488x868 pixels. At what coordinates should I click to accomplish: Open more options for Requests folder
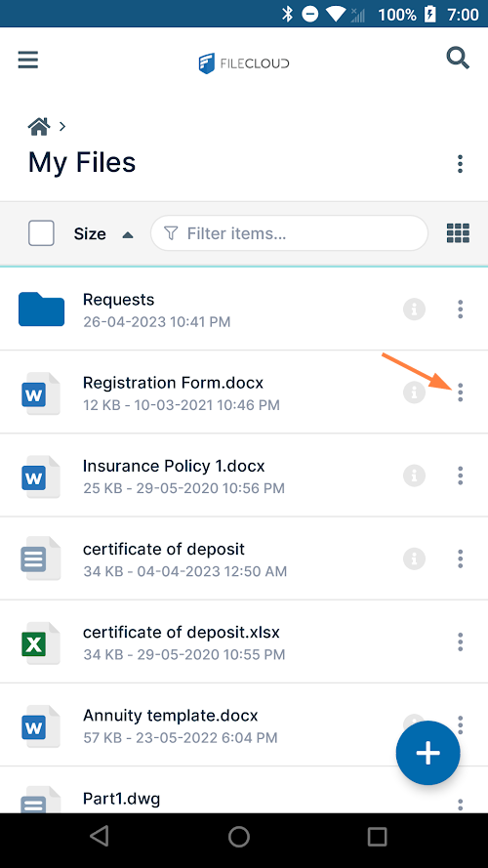click(x=460, y=309)
